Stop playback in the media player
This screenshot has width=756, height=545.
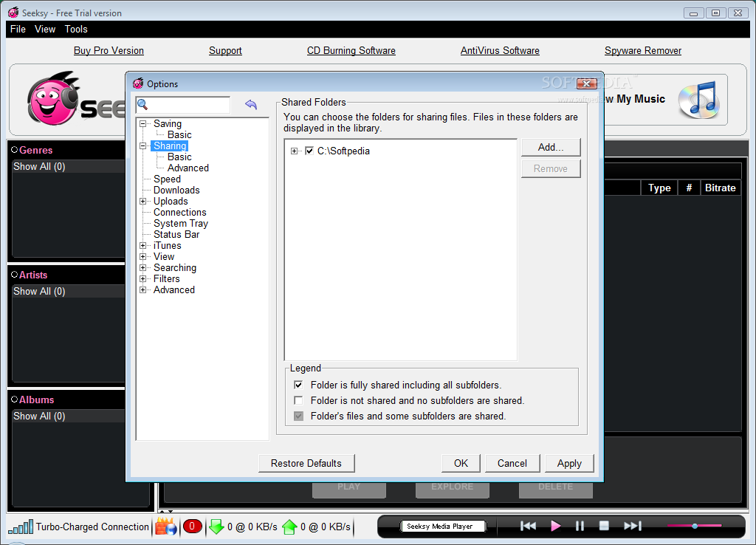pyautogui.click(x=604, y=526)
